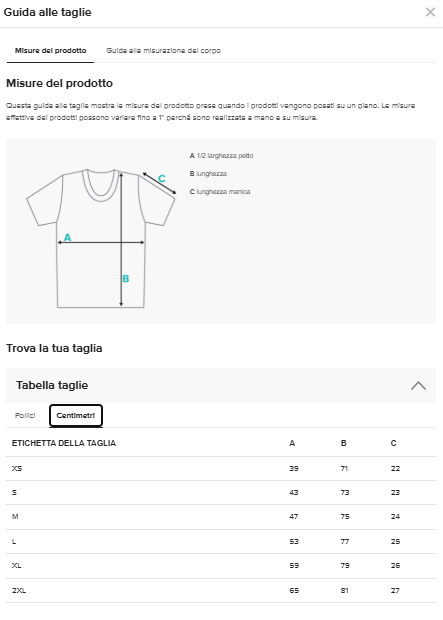Select the XS size row
This screenshot has height=620, width=443.
[x=221, y=469]
